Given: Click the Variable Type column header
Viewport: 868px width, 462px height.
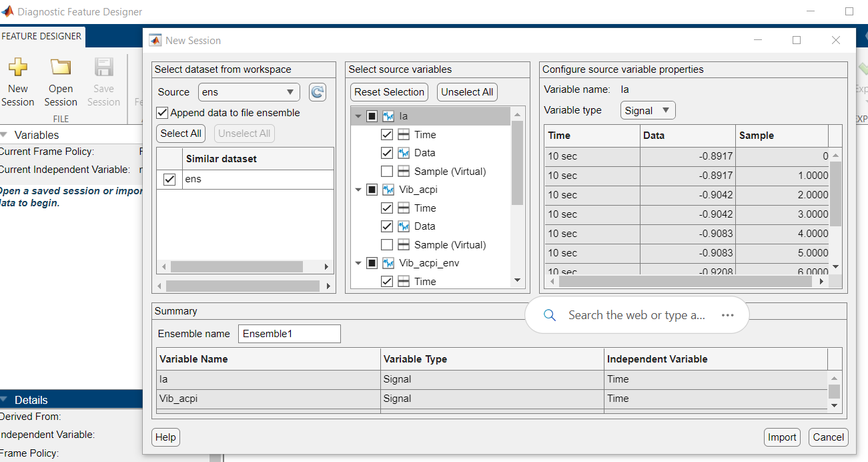Looking at the screenshot, I should tap(492, 359).
